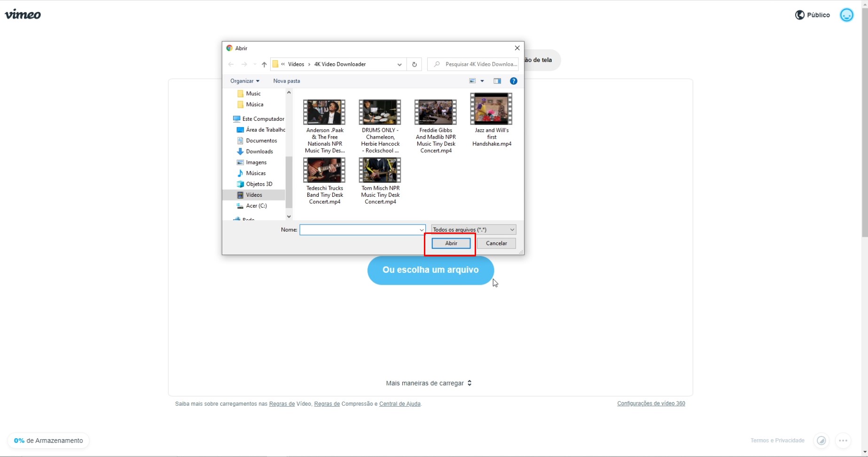Go back in the Abrir dialog
This screenshot has height=457, width=868.
231,64
